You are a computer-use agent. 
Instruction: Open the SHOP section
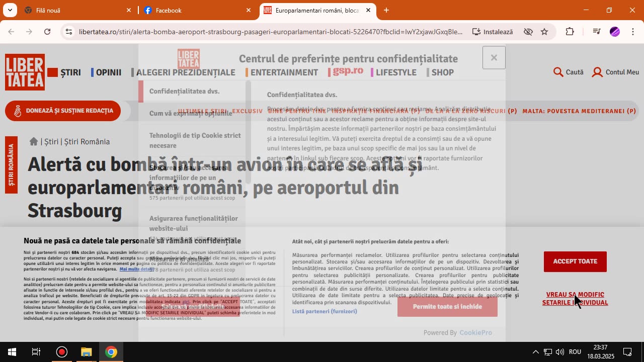coord(443,72)
